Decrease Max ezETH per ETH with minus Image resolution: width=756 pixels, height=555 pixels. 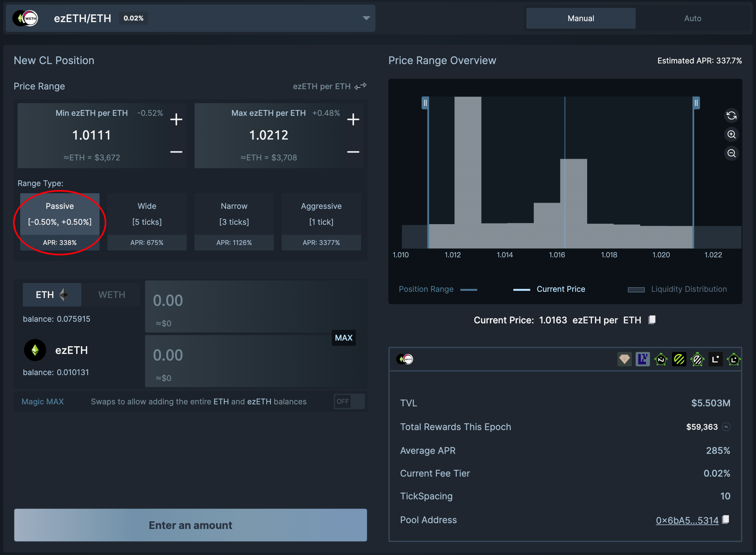pos(353,152)
